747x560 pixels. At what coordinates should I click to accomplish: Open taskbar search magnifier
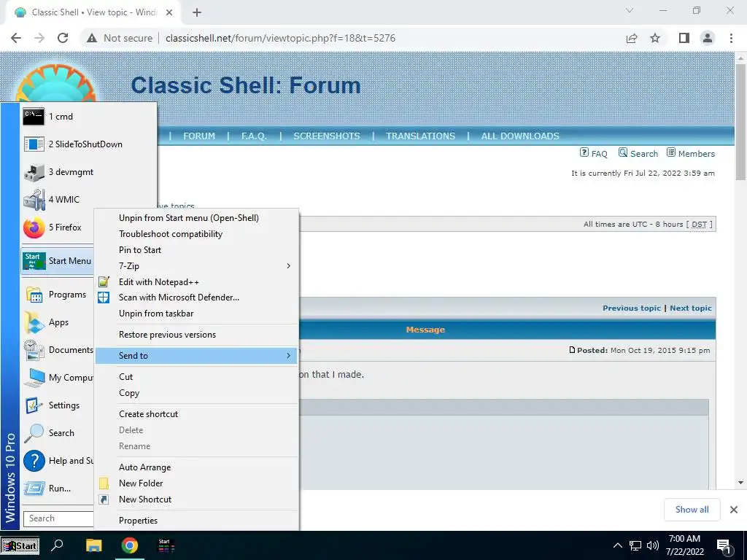[x=57, y=545]
